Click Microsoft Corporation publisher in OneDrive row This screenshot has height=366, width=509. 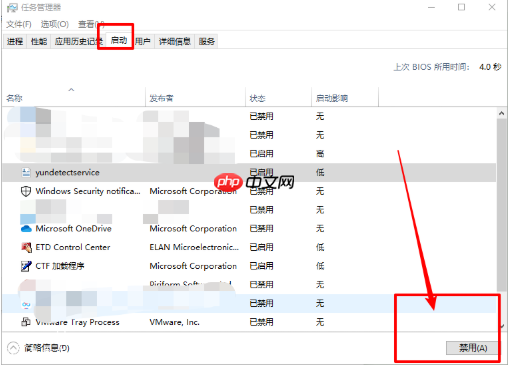click(x=193, y=229)
